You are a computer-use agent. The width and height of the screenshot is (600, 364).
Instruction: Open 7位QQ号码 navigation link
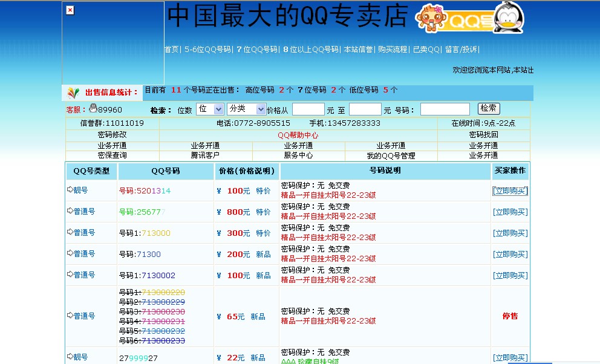[257, 50]
